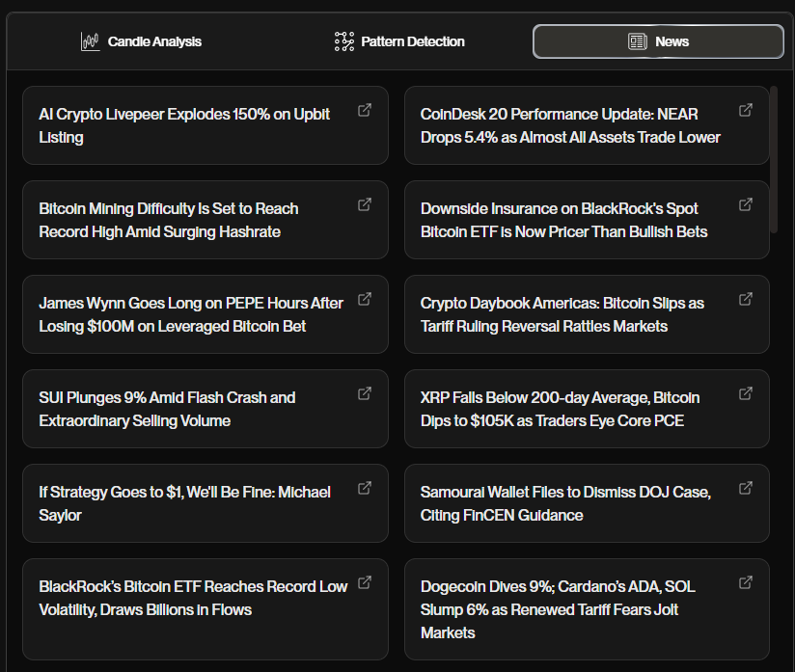
Task: Open 'Crypto Daybook Americas' headline
Action: coord(562,314)
